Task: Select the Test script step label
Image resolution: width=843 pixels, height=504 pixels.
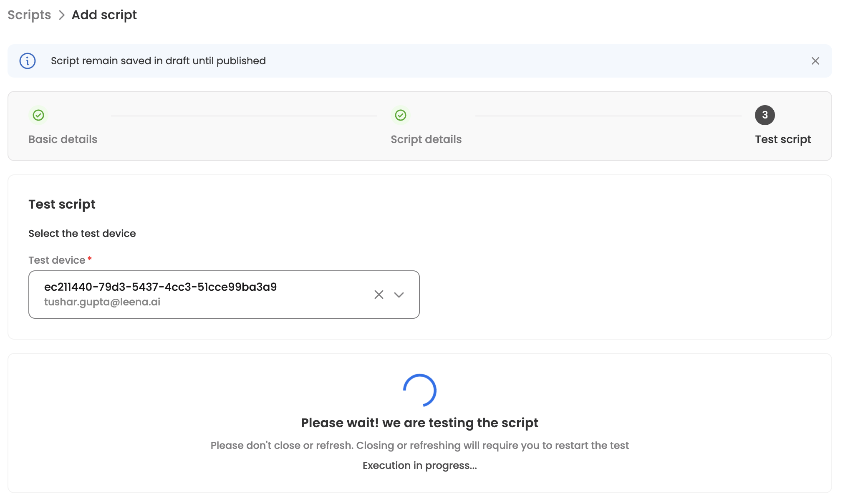Action: point(783,139)
